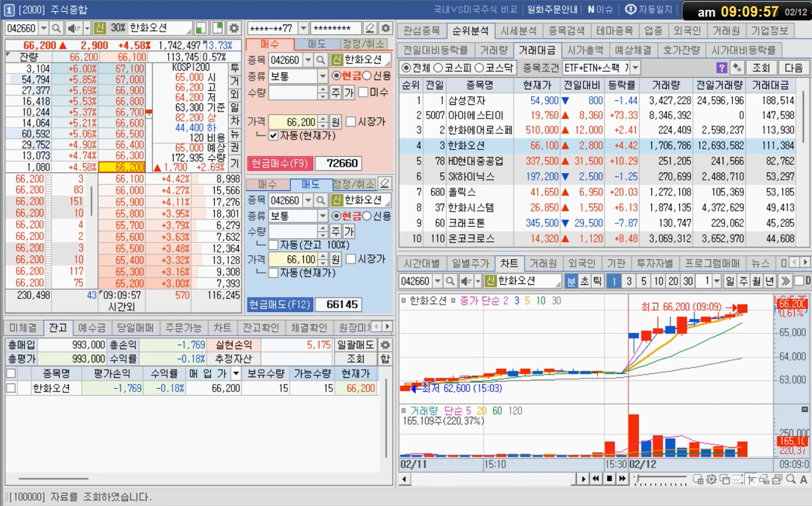Click the account password input field
The image size is (812, 506).
(336, 28)
